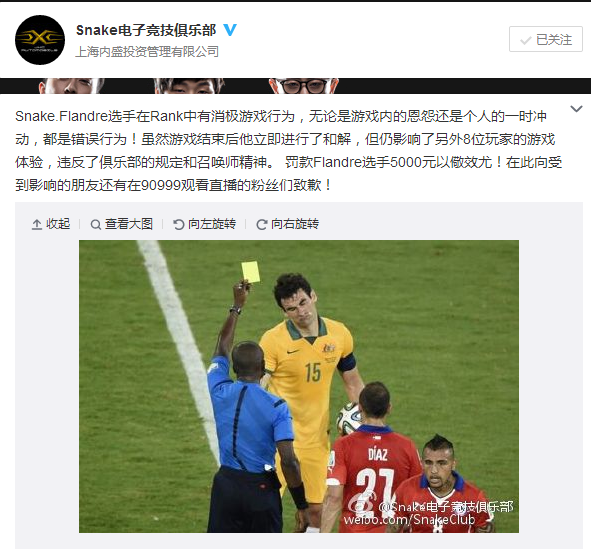This screenshot has width=591, height=552.
Task: Click the 上海内盛投资管理有限公司 company subtitle
Action: pyautogui.click(x=147, y=52)
